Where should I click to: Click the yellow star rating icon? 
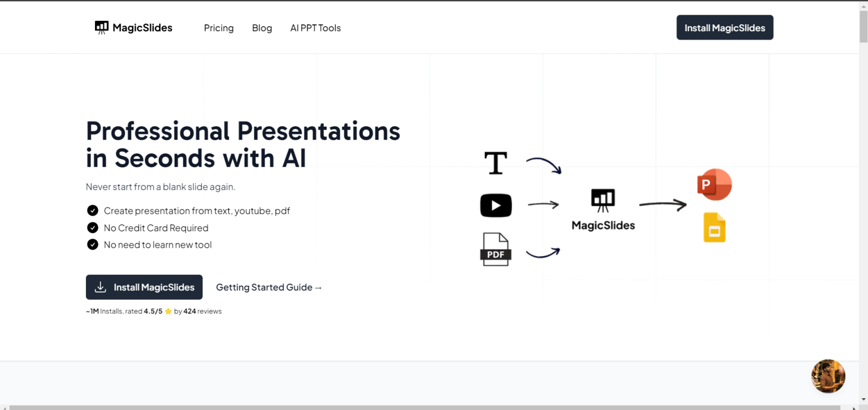tap(168, 311)
